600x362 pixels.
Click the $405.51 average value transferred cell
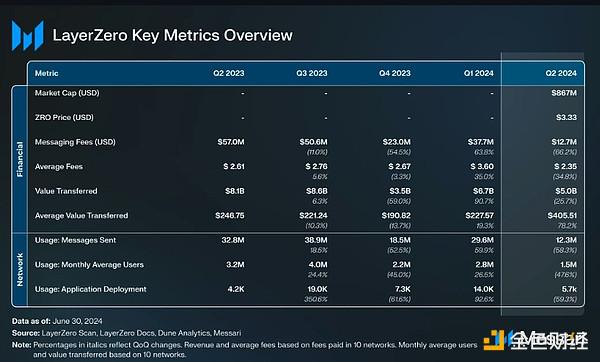(562, 215)
